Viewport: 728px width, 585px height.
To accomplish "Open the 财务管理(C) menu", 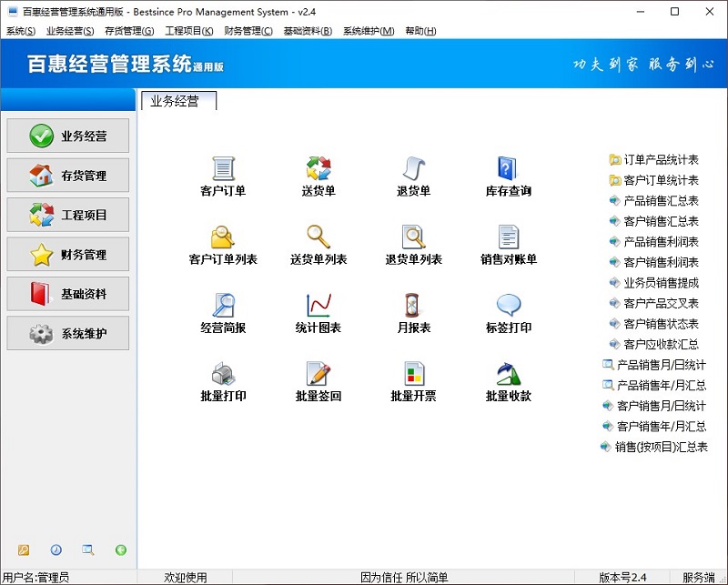I will click(248, 31).
